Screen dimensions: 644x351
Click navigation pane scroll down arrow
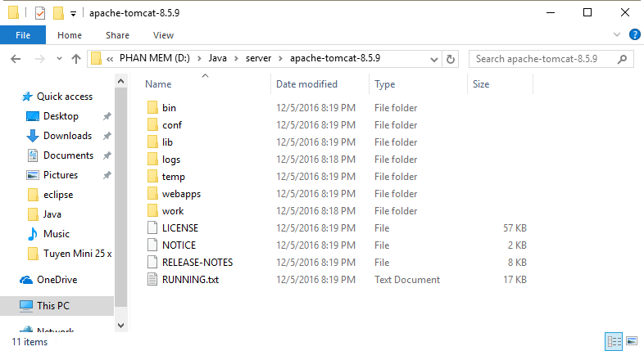tap(120, 326)
